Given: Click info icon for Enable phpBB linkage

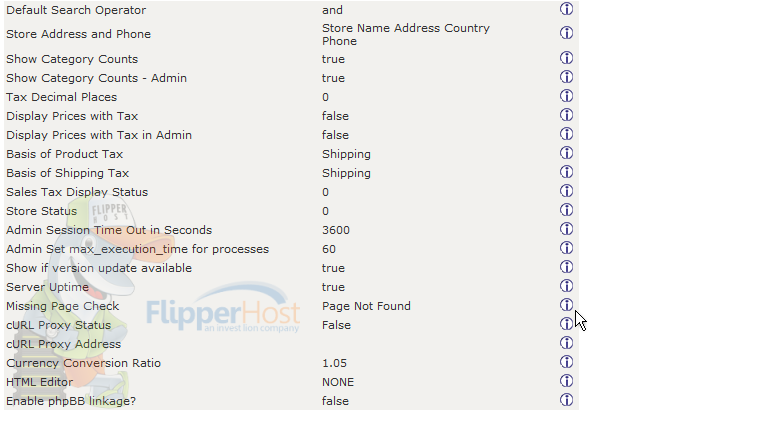Looking at the screenshot, I should pos(566,400).
